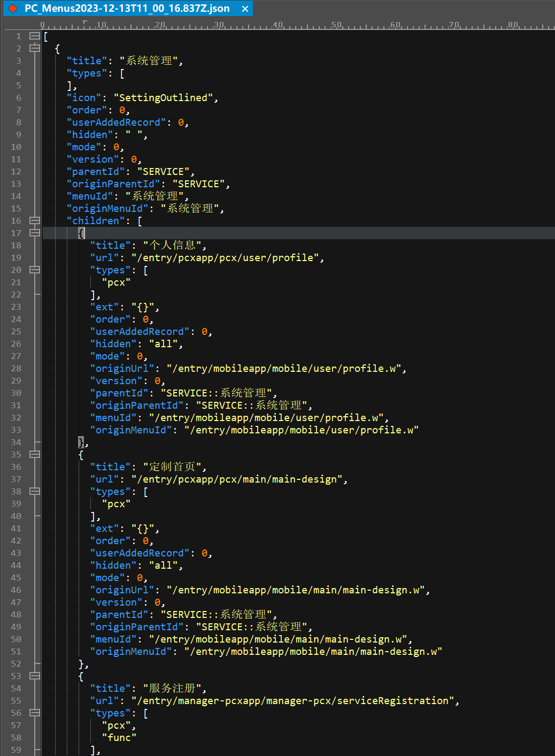Viewport: 555px width, 756px height.
Task: Collapse the object fold on line 35
Action: (35, 454)
